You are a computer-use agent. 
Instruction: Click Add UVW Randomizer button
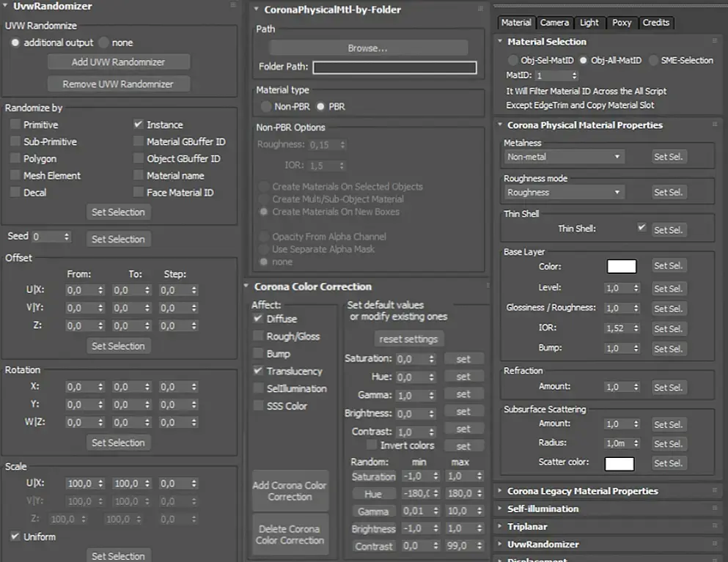[x=118, y=62]
